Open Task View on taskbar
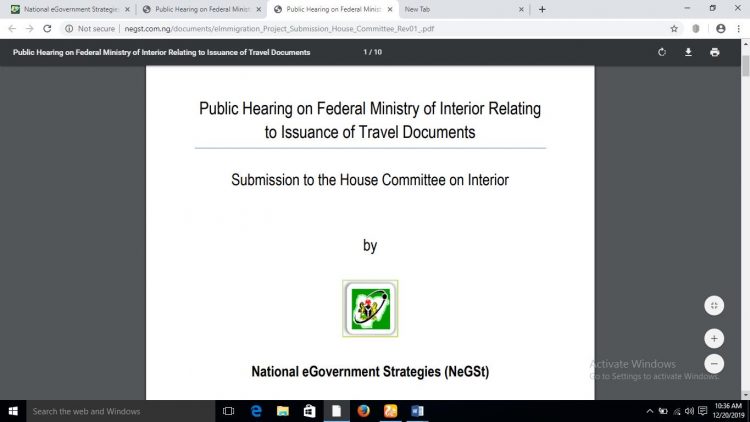Screen dimensions: 750x422 coord(229,411)
